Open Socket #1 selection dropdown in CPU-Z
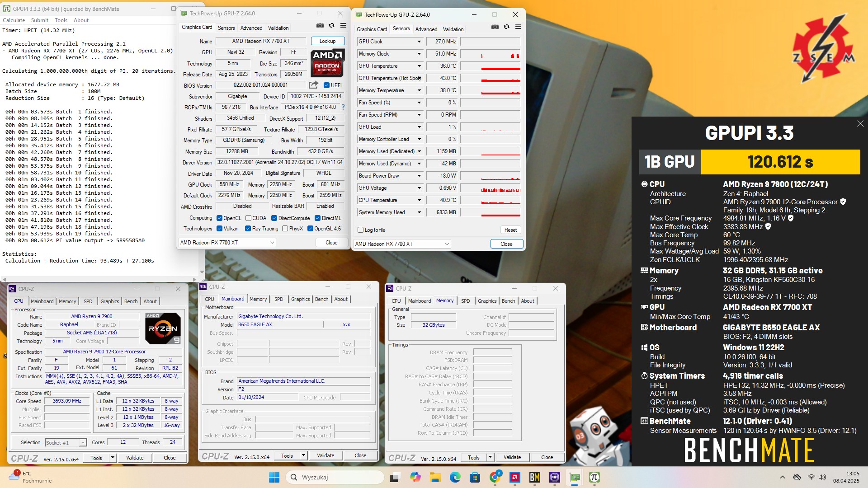The image size is (868, 488). tap(66, 442)
